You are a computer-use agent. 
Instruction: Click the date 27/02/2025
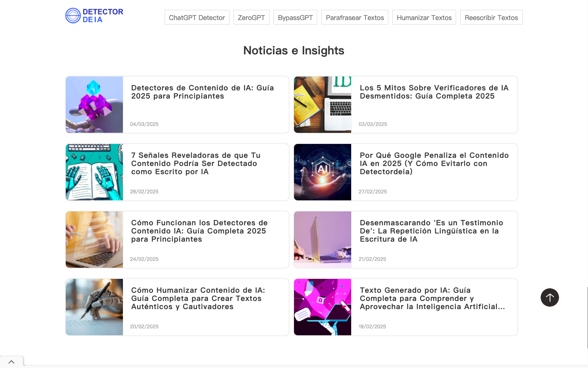[373, 192]
